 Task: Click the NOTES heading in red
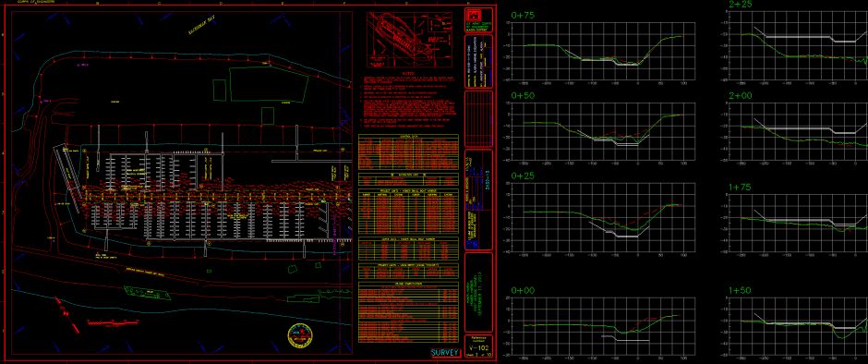pos(409,74)
